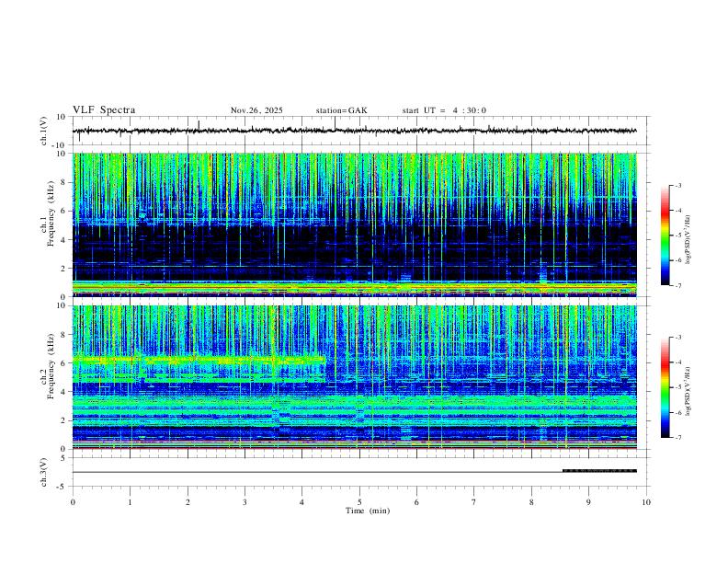Select the 'Nov.26, 2025' date label
The height and width of the screenshot is (563, 728).
[256, 110]
